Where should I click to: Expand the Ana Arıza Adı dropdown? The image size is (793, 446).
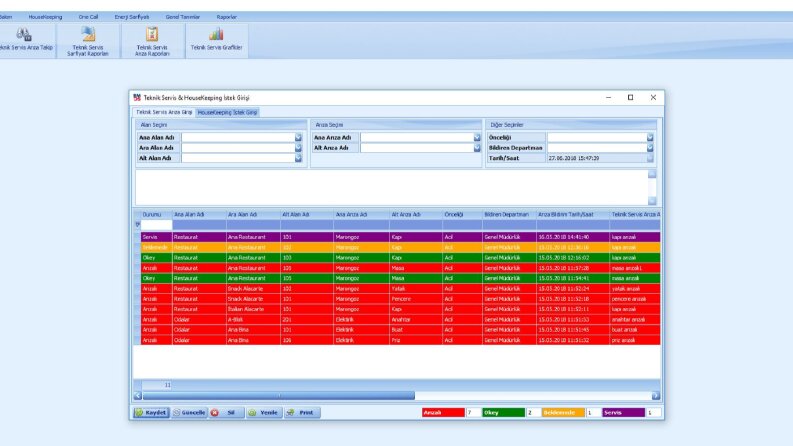[x=476, y=138]
